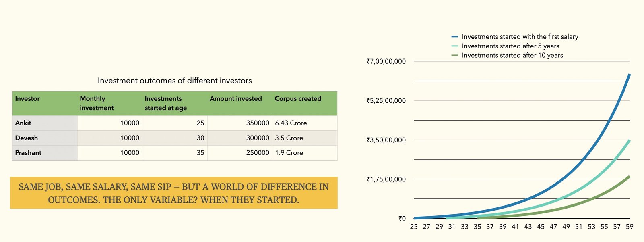Click the ₹7,00,00,000 y-axis label
Image resolution: width=644 pixels, height=242 pixels.
coord(386,61)
